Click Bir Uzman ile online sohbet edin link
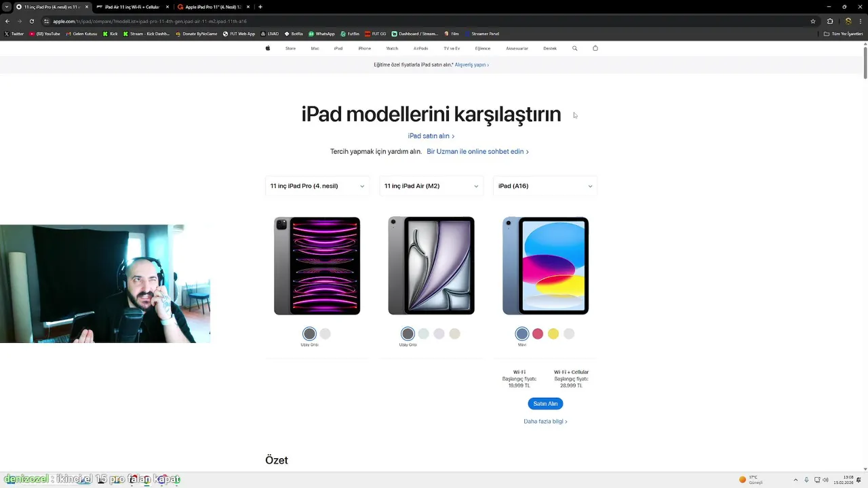This screenshot has height=488, width=868. pos(477,152)
